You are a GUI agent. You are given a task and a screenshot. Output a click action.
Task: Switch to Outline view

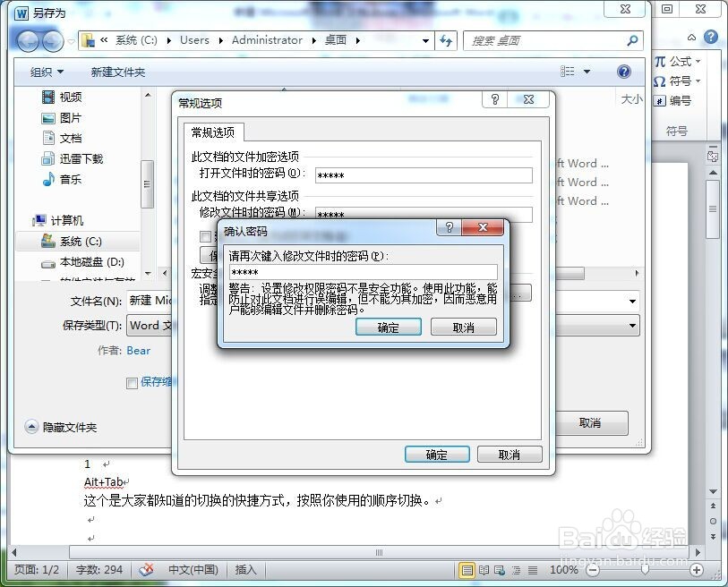516,570
